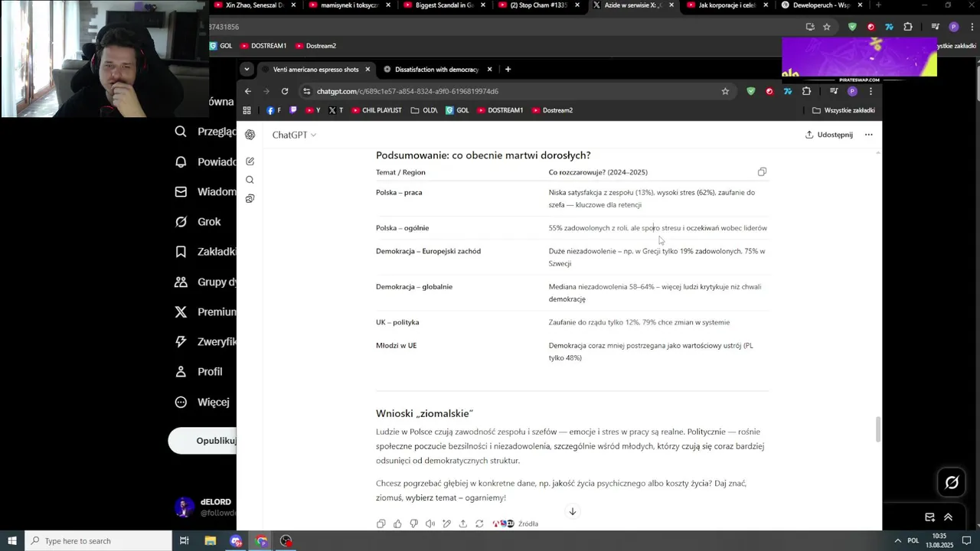Open Wiadomości envelope item in X sidebar
The width and height of the screenshot is (980, 551).
click(204, 192)
